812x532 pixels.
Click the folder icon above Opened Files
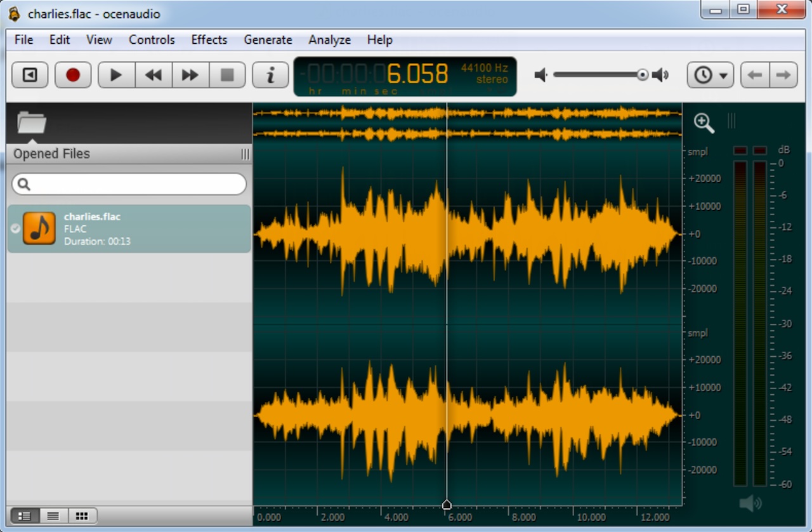(x=32, y=123)
